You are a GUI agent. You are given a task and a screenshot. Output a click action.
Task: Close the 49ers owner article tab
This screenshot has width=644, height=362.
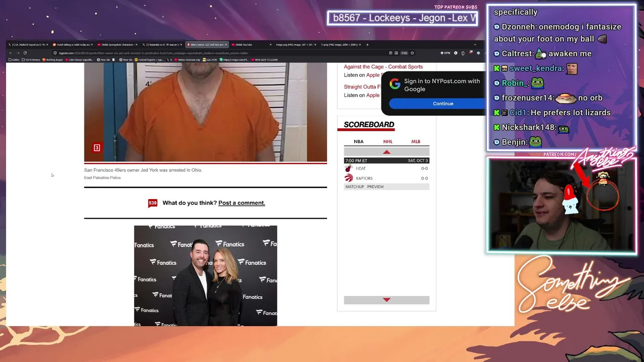[226, 45]
